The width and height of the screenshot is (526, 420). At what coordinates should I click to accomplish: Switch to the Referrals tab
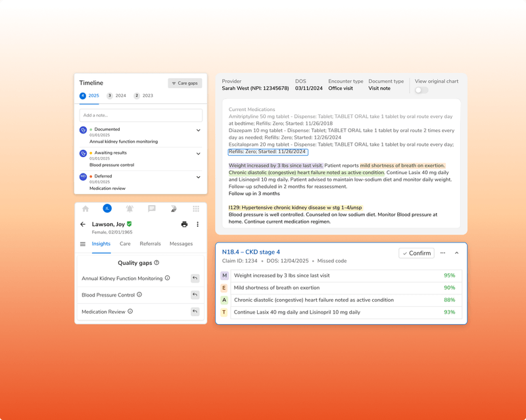(150, 244)
